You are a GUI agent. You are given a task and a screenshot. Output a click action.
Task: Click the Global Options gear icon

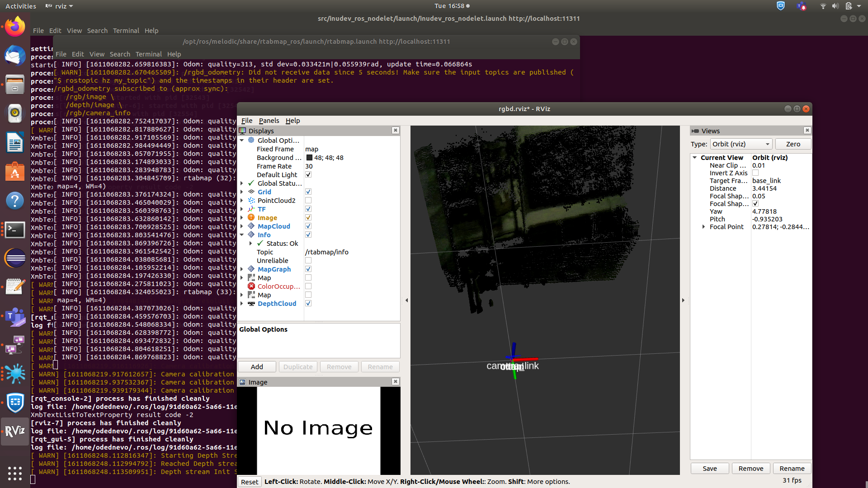[251, 140]
